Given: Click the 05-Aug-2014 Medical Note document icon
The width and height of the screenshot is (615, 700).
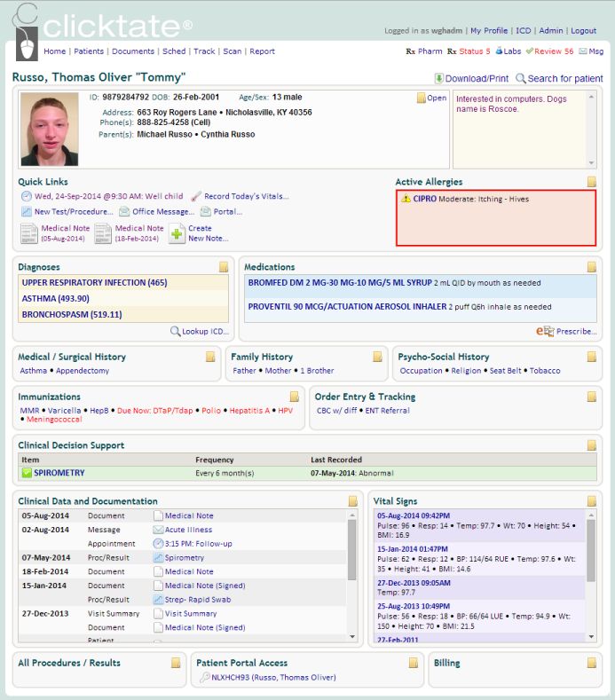Looking at the screenshot, I should (29, 233).
